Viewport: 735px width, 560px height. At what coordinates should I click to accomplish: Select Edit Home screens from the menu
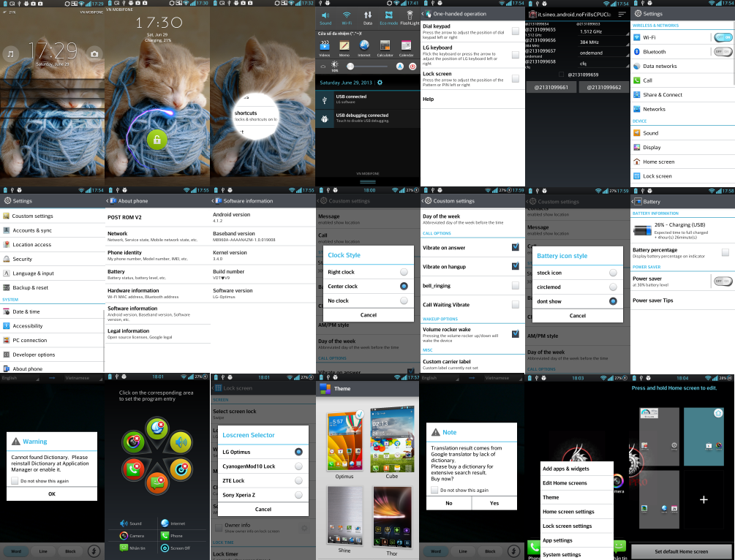click(577, 483)
